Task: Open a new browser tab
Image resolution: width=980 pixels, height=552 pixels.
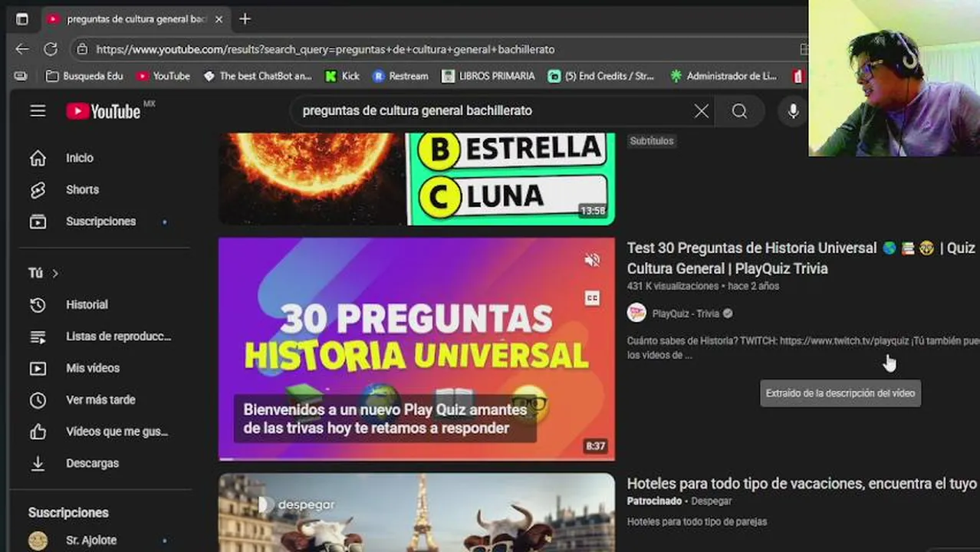Action: click(x=245, y=19)
